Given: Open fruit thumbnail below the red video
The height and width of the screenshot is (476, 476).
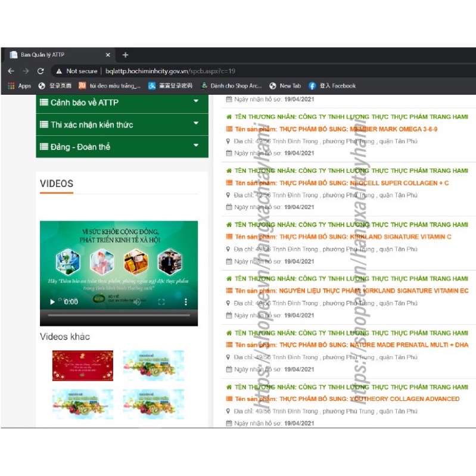Looking at the screenshot, I should point(83,404).
